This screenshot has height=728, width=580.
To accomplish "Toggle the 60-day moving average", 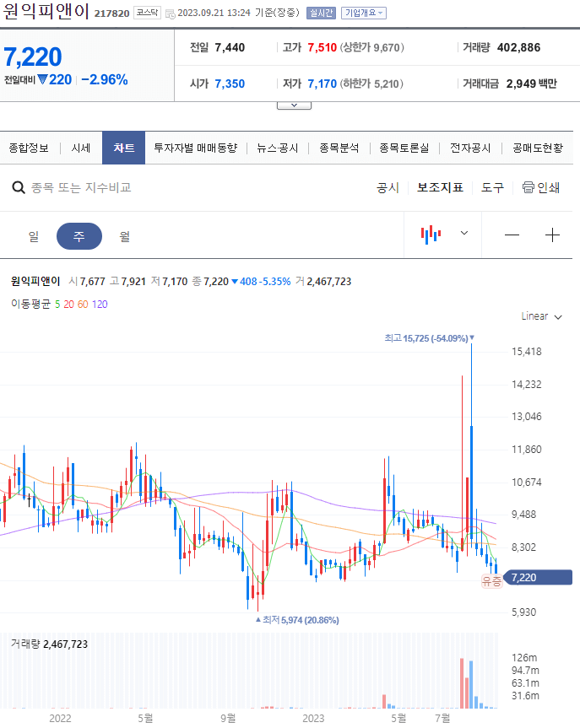I will click(83, 305).
